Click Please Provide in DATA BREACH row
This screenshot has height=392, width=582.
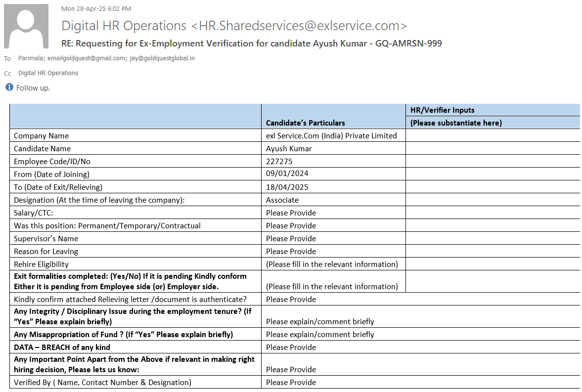[x=291, y=348]
